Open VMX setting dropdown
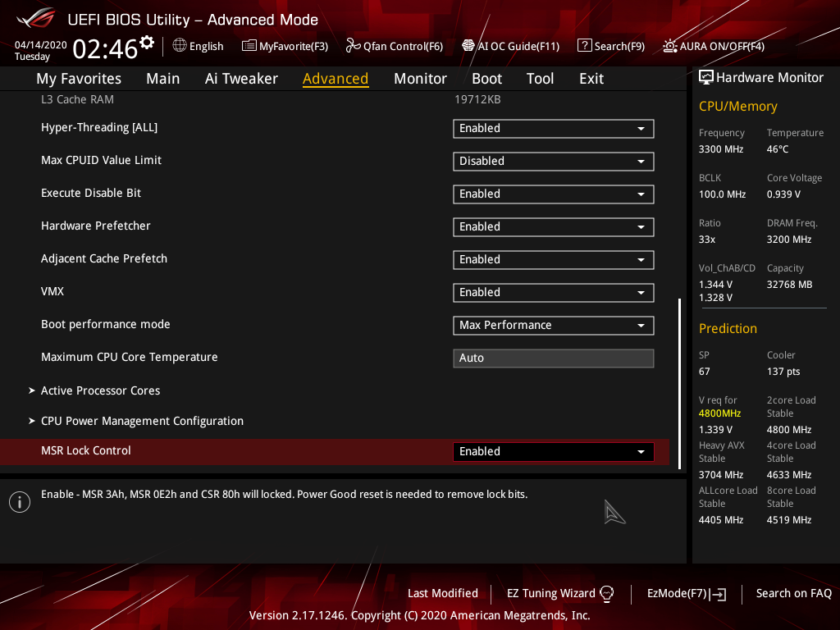The width and height of the screenshot is (840, 630). [554, 293]
